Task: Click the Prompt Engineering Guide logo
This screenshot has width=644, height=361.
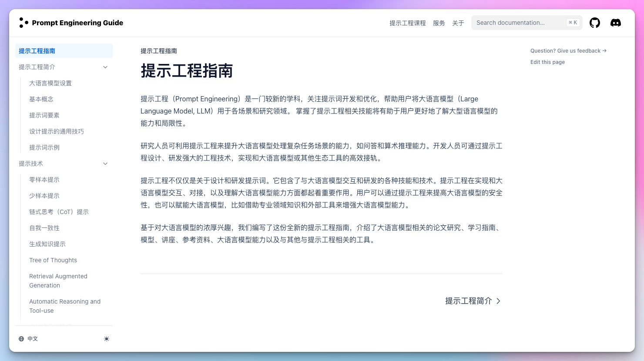Action: tap(71, 23)
